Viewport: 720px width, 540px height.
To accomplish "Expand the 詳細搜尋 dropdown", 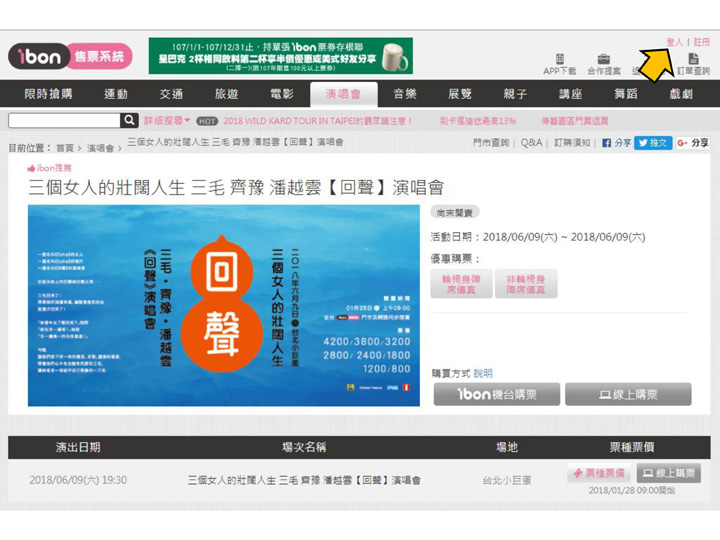I will pos(167,120).
